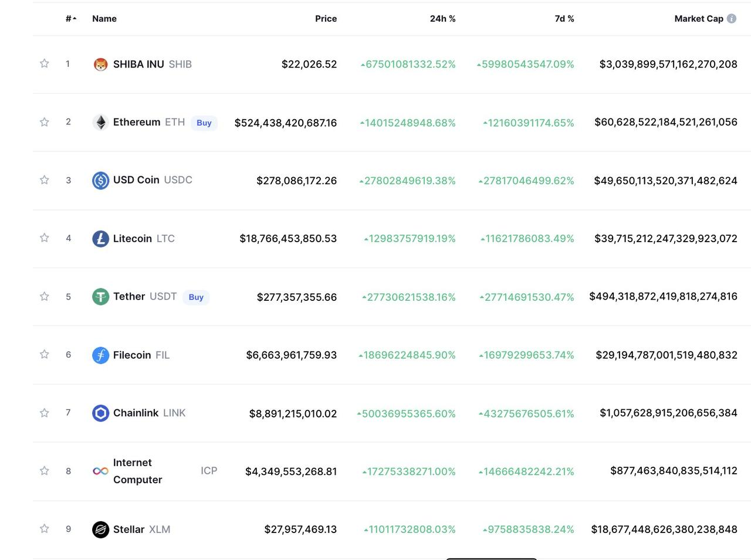Toggle Internet Computer watchlist star

pyautogui.click(x=44, y=471)
